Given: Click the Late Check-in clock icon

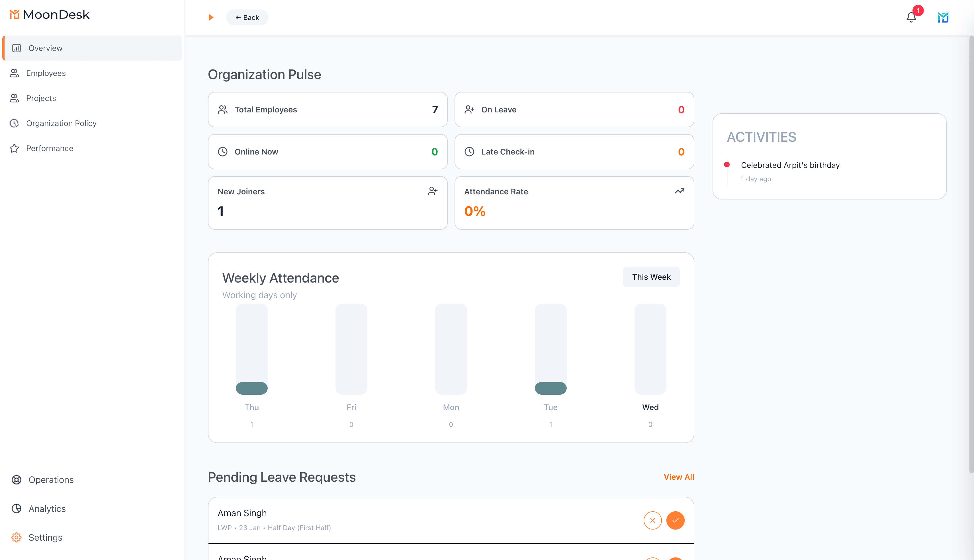Looking at the screenshot, I should pos(469,152).
